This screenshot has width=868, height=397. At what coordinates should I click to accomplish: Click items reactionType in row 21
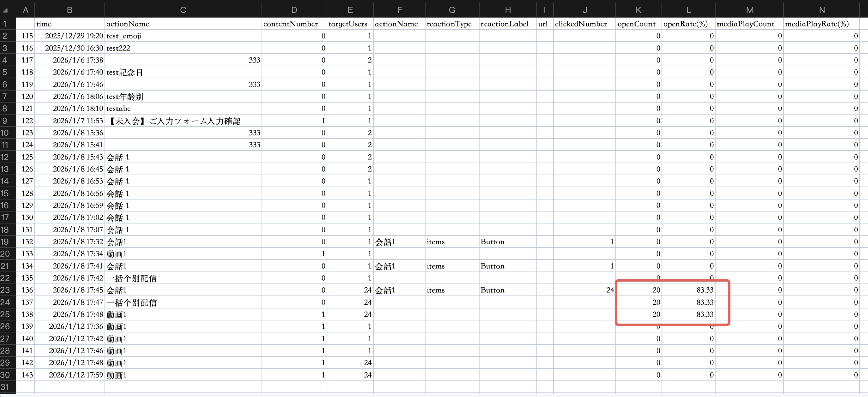click(435, 266)
